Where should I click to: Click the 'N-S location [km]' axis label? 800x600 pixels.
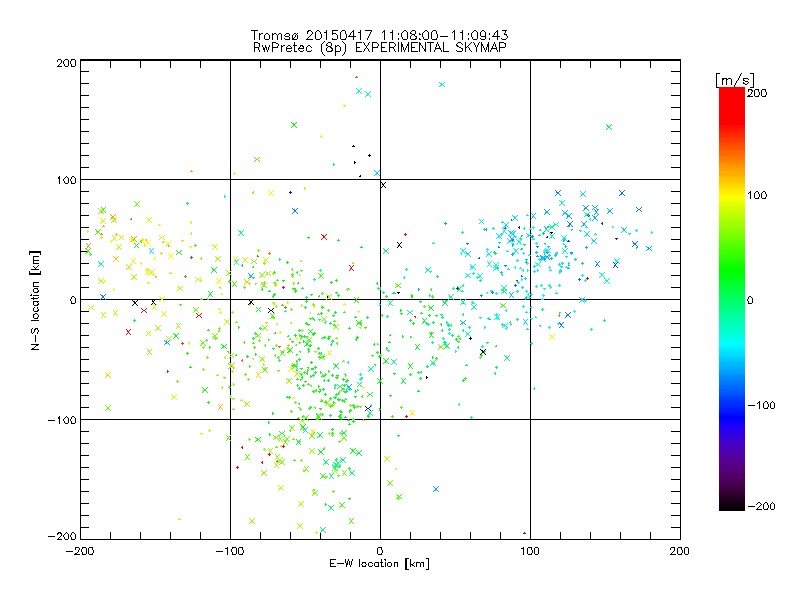[x=35, y=300]
